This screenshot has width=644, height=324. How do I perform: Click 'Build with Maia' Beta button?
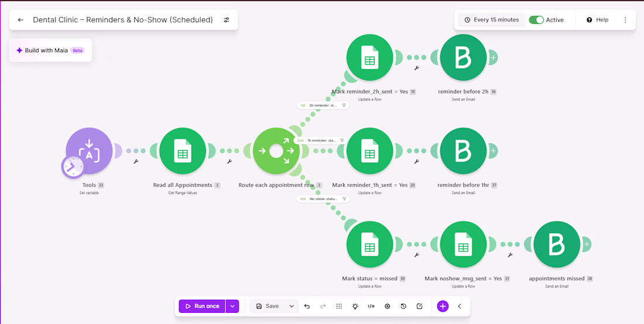pyautogui.click(x=50, y=50)
